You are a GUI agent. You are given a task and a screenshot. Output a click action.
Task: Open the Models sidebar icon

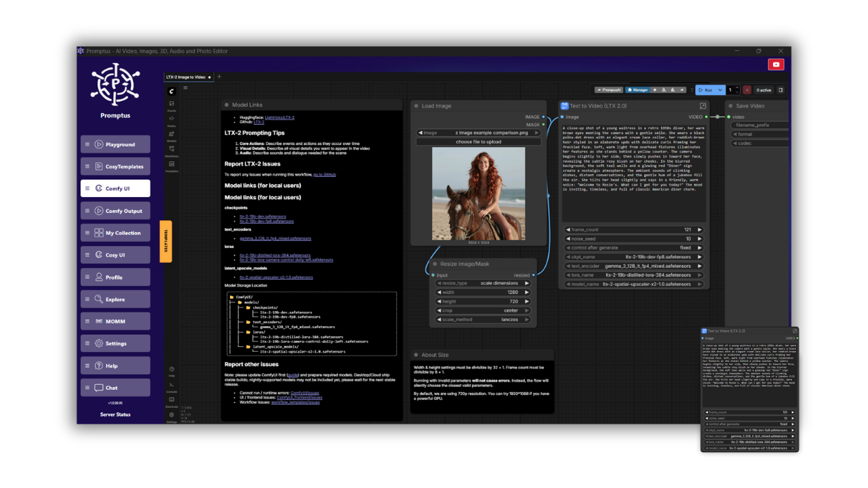pos(172,135)
